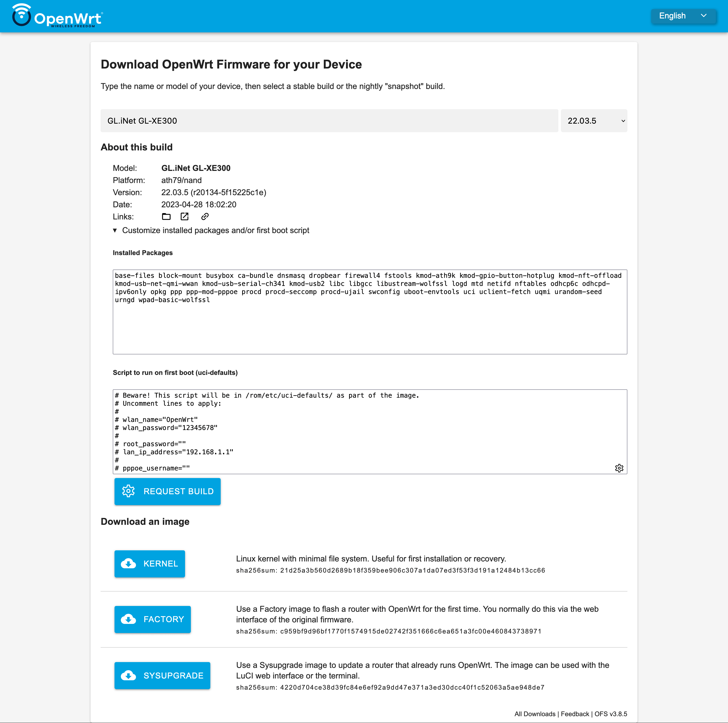This screenshot has width=728, height=723.
Task: Click the edit/pencil icon in Links row
Action: click(184, 216)
